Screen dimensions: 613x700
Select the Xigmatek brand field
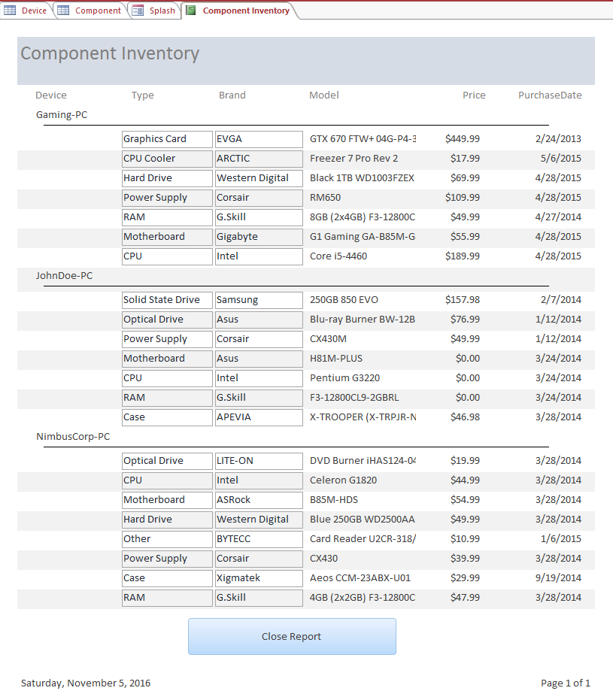pos(259,578)
